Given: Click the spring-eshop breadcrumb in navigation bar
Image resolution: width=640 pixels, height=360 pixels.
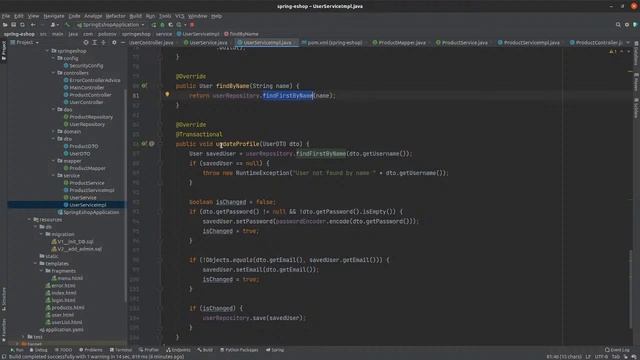Looking at the screenshot, I should 19,34.
